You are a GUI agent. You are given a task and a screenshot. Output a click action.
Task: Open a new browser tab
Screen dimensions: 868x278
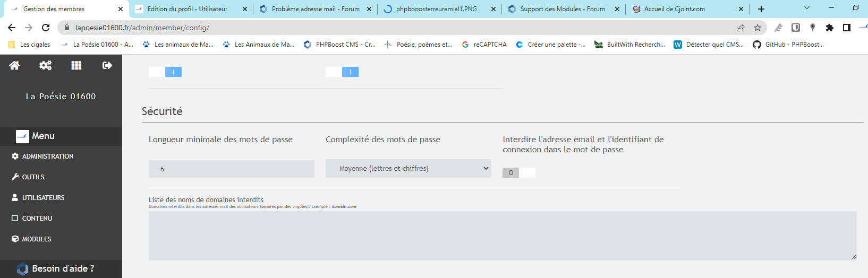click(x=761, y=9)
